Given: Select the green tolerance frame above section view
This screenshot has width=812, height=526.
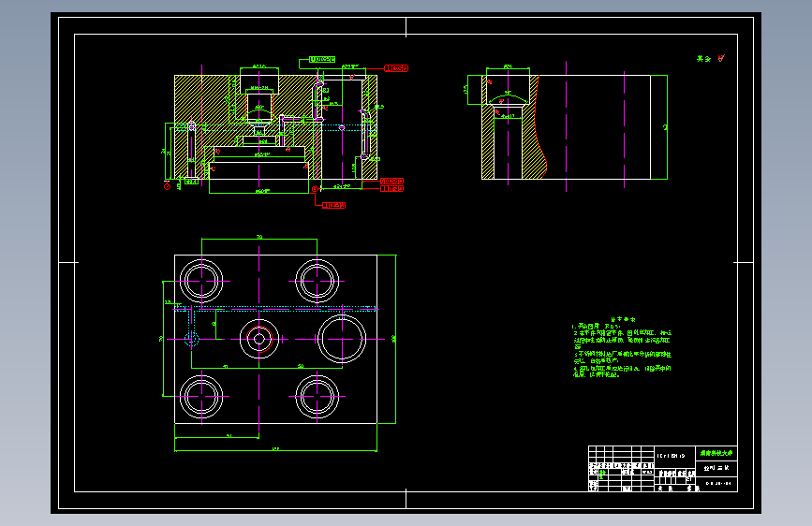Looking at the screenshot, I should coord(322,60).
